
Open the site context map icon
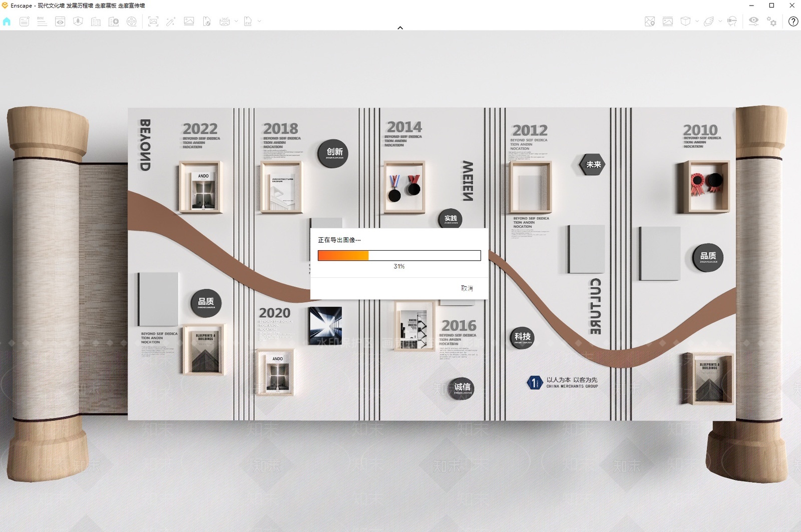pyautogui.click(x=78, y=22)
